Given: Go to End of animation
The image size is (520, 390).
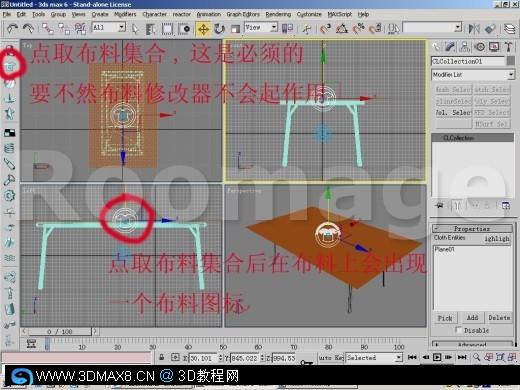Looking at the screenshot, I should pos(462,358).
